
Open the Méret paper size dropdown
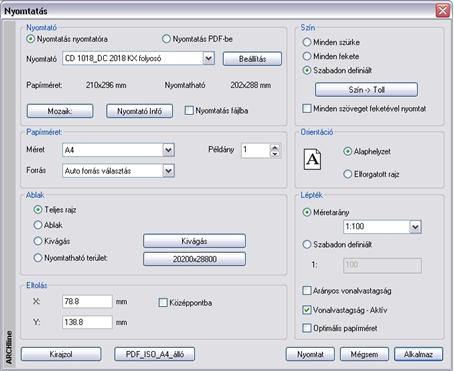click(168, 150)
